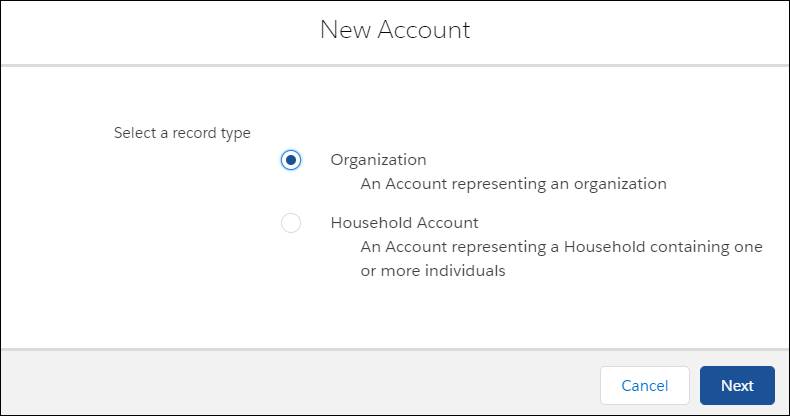Select the Household Account radio button
790x416 pixels.
coord(291,223)
